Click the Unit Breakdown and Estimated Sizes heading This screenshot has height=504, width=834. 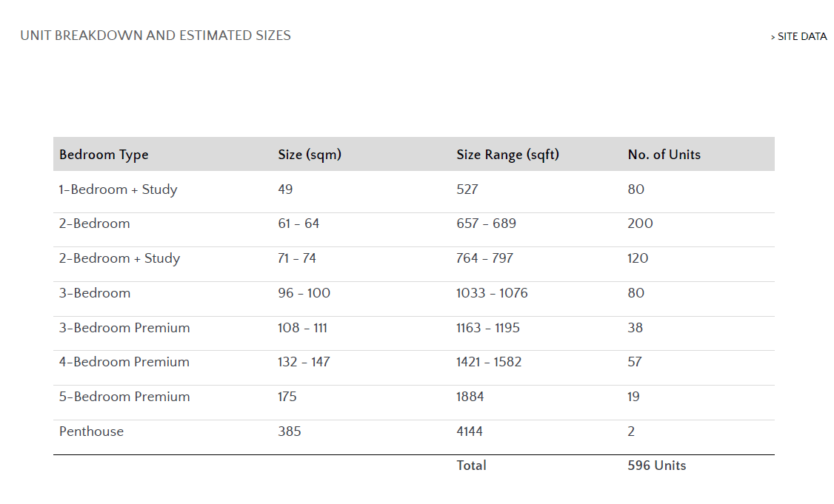click(156, 36)
